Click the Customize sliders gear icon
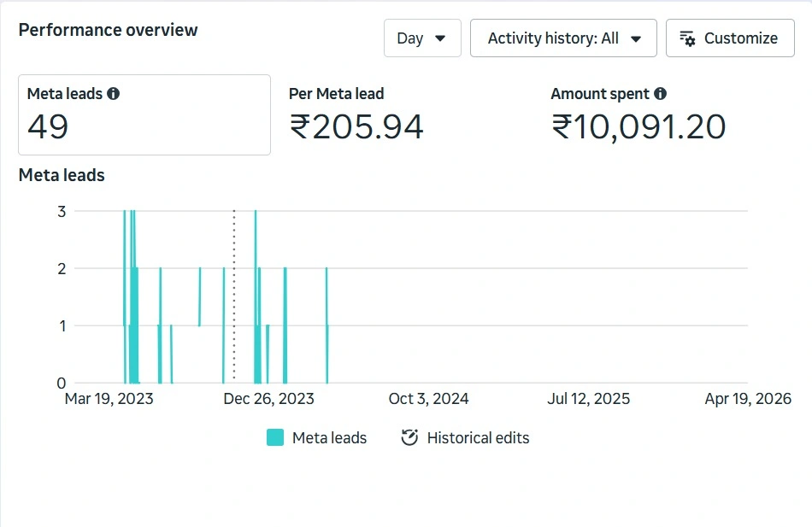Screen dimensions: 812x527 click(687, 38)
